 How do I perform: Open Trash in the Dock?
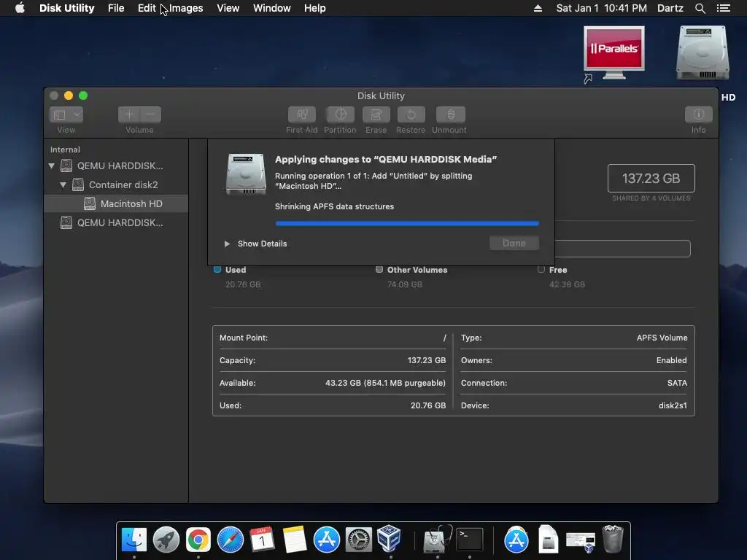click(x=613, y=539)
